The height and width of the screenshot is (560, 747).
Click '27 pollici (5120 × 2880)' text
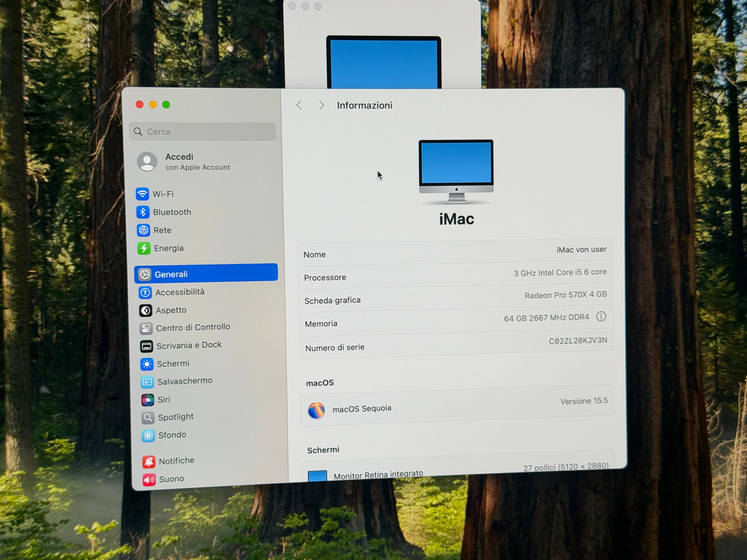pos(566,467)
